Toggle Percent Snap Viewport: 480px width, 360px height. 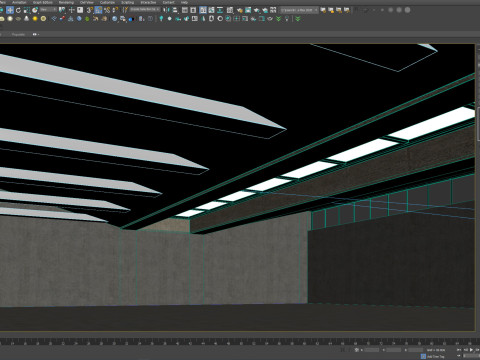click(107, 10)
